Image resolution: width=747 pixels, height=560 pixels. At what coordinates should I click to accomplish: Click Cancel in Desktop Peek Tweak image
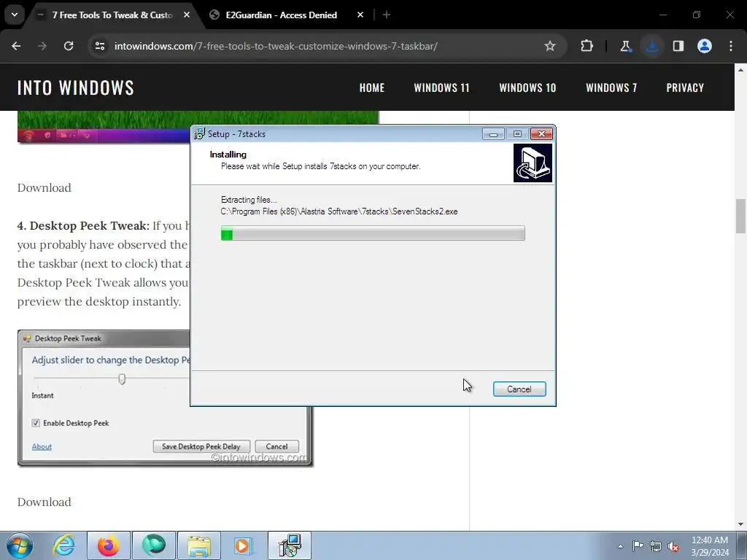click(x=276, y=447)
